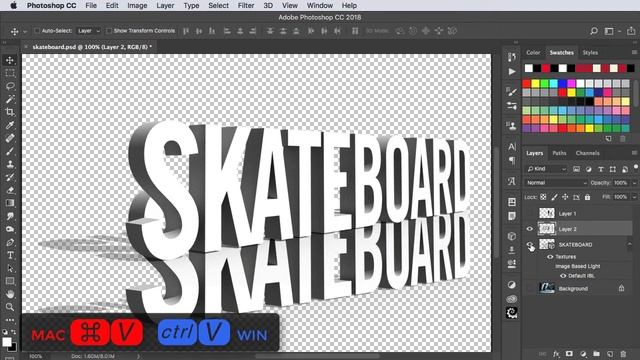The image size is (640, 360).
Task: Select the Zoom tool
Action: point(10,307)
